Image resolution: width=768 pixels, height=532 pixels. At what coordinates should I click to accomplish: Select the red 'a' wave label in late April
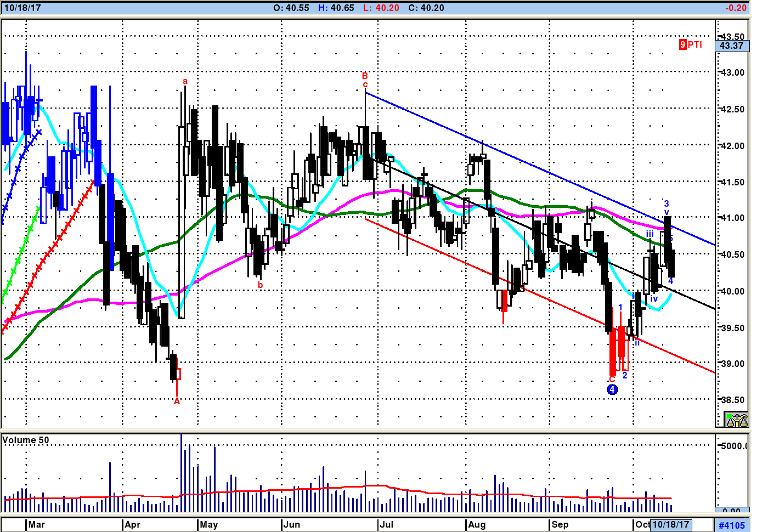pyautogui.click(x=185, y=81)
